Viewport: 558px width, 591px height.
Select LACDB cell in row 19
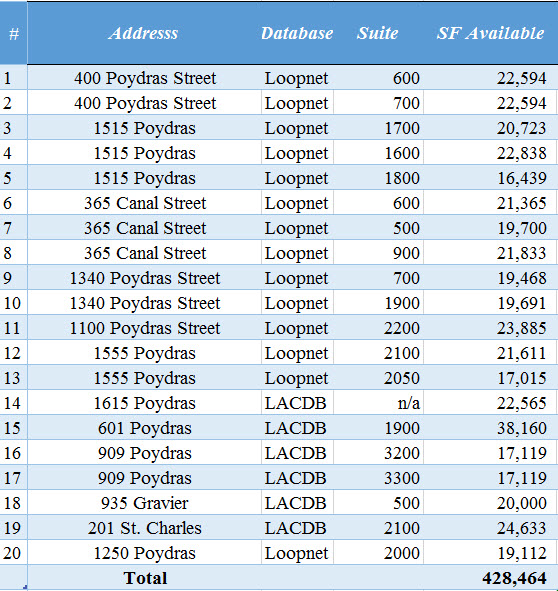click(x=297, y=528)
